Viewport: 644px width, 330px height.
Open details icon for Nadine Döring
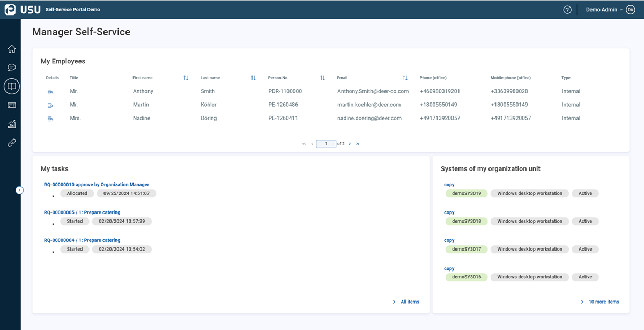click(x=50, y=119)
